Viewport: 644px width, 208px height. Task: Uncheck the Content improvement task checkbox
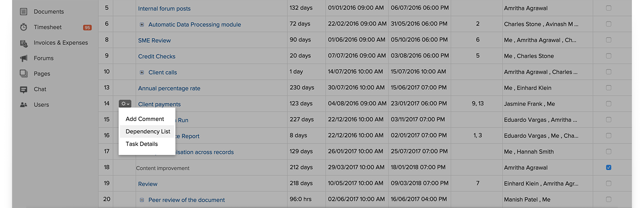pyautogui.click(x=609, y=167)
